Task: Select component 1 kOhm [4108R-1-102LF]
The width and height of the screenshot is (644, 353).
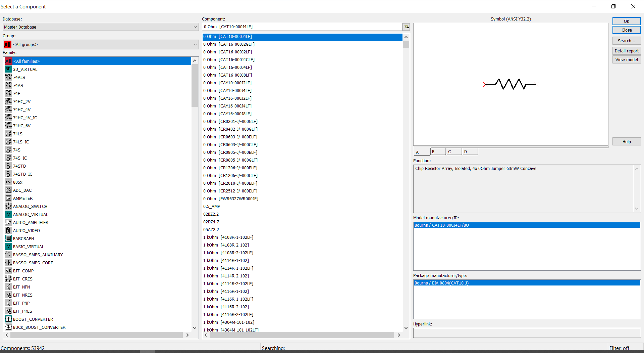Action: tap(302, 237)
